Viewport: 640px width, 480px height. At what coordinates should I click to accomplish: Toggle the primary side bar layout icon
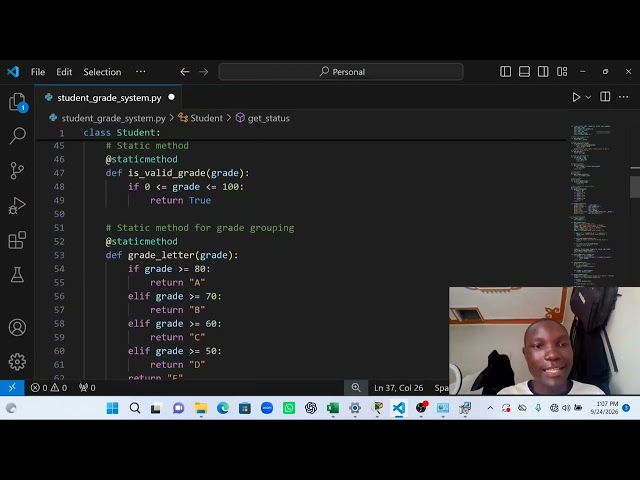pos(505,72)
